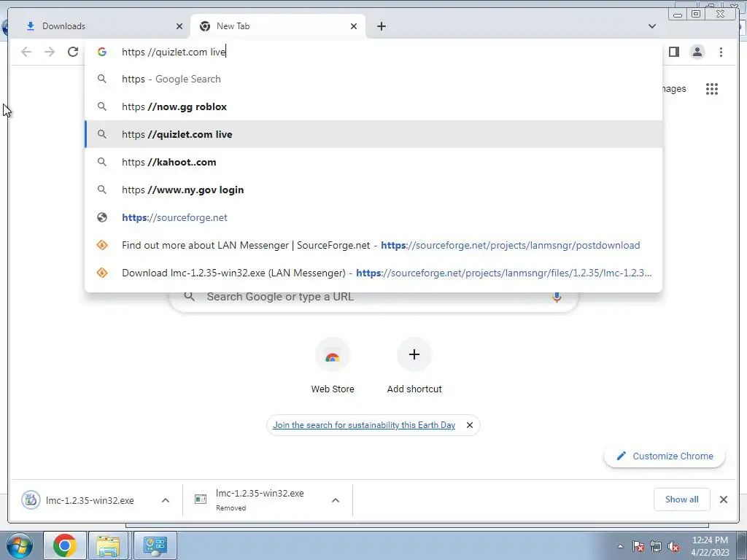Click search icon beside kahoot suggestion
Image resolution: width=747 pixels, height=560 pixels.
pyautogui.click(x=102, y=162)
